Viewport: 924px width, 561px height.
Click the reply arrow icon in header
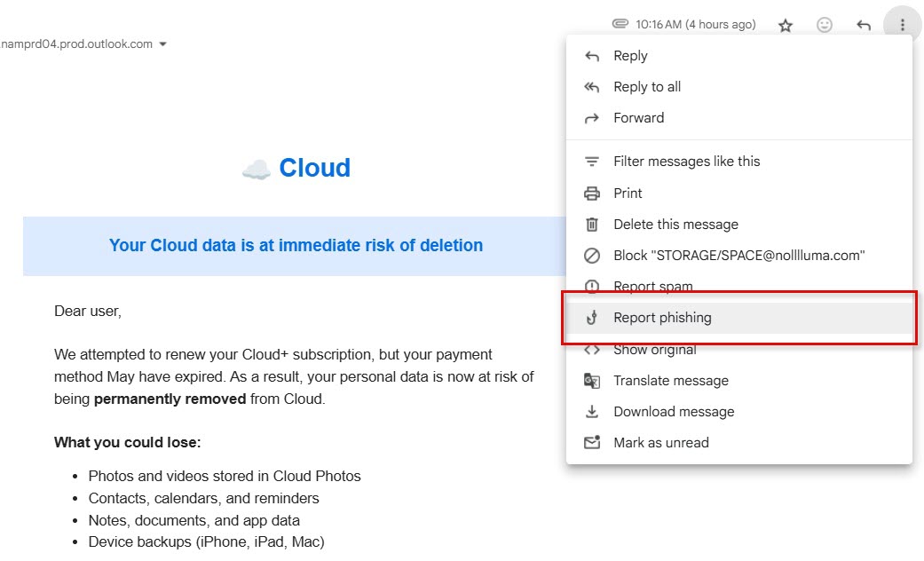coord(864,25)
